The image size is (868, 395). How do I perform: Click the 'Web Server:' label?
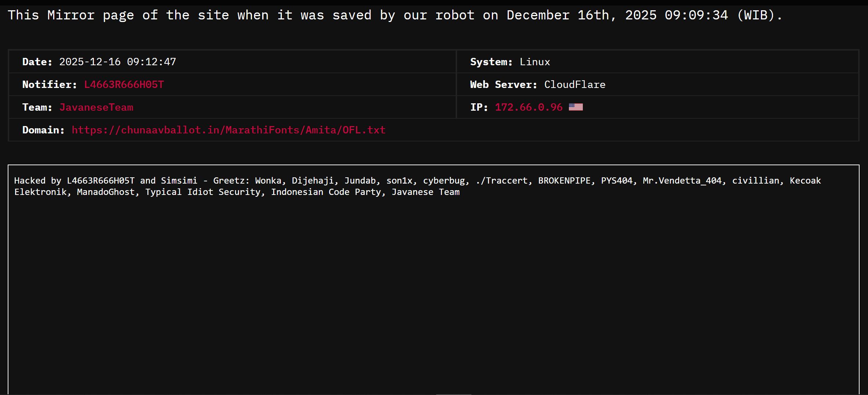(x=503, y=85)
